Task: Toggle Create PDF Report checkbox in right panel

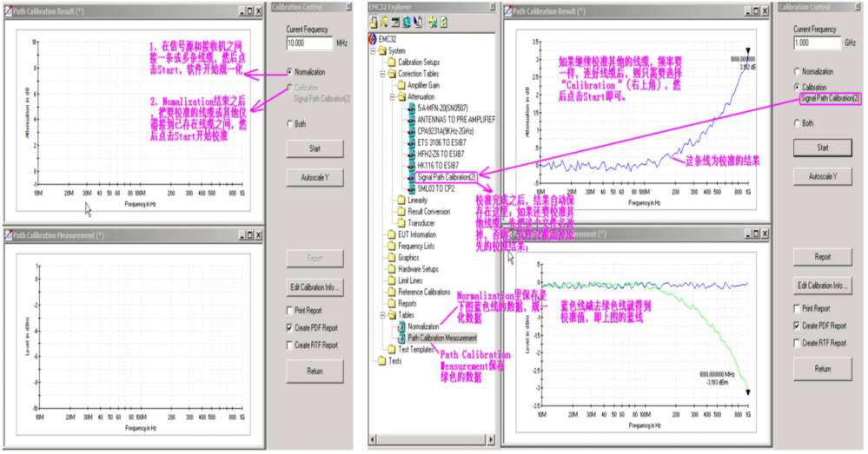Action: point(797,326)
